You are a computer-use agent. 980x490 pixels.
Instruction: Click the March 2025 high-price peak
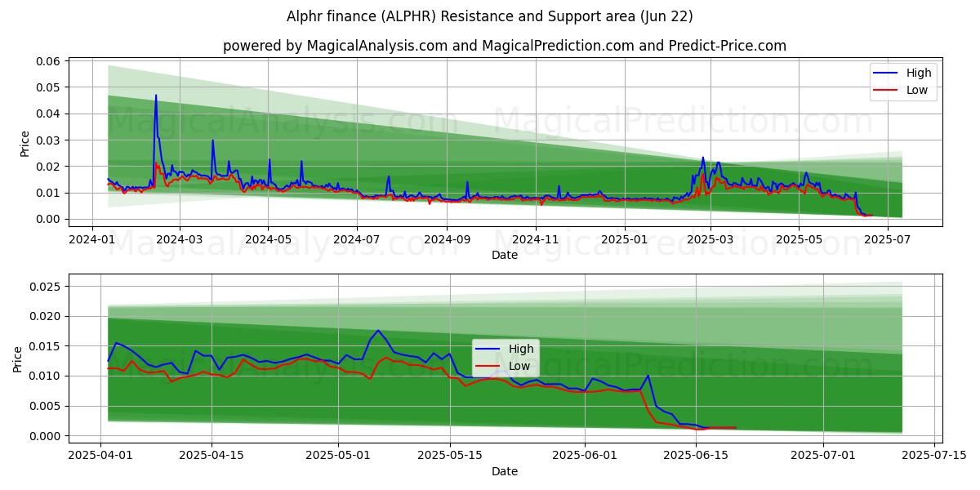[x=702, y=158]
